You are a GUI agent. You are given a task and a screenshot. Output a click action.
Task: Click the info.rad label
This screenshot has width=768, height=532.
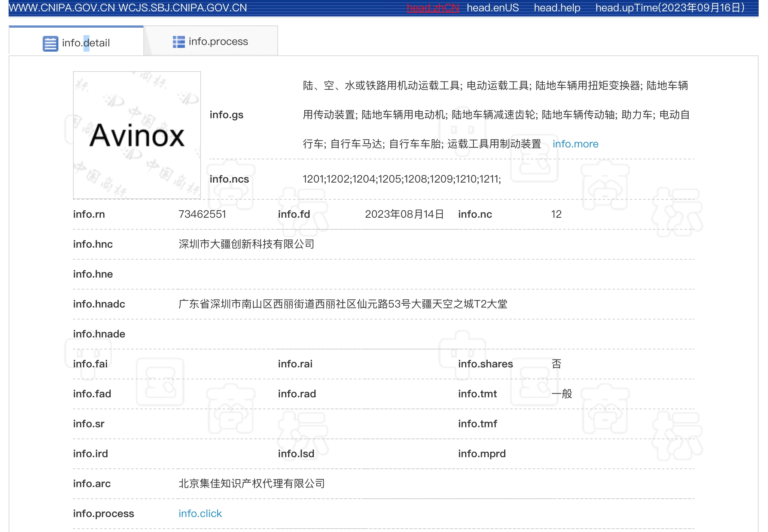pyautogui.click(x=297, y=394)
